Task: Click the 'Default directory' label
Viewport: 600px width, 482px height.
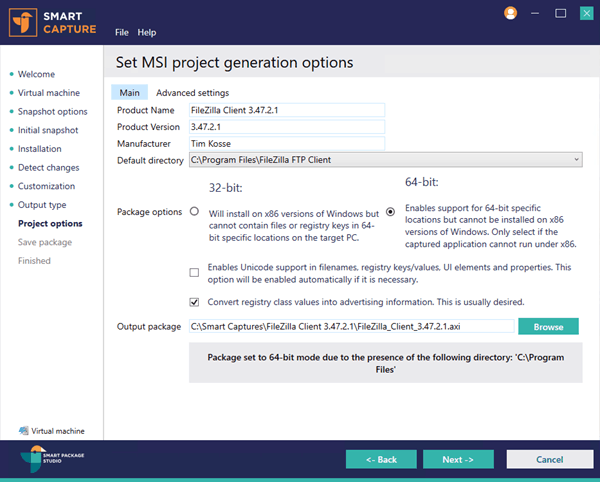Action: click(150, 161)
